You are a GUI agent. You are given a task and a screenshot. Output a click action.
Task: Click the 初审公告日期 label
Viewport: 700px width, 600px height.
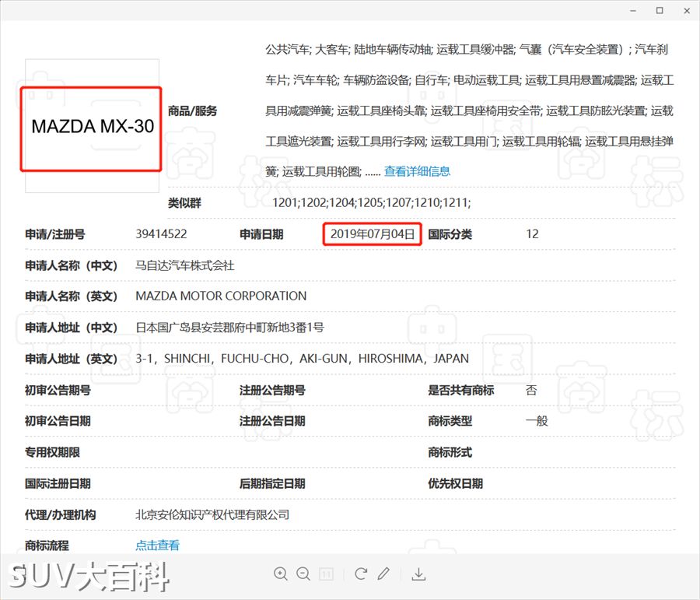click(58, 421)
